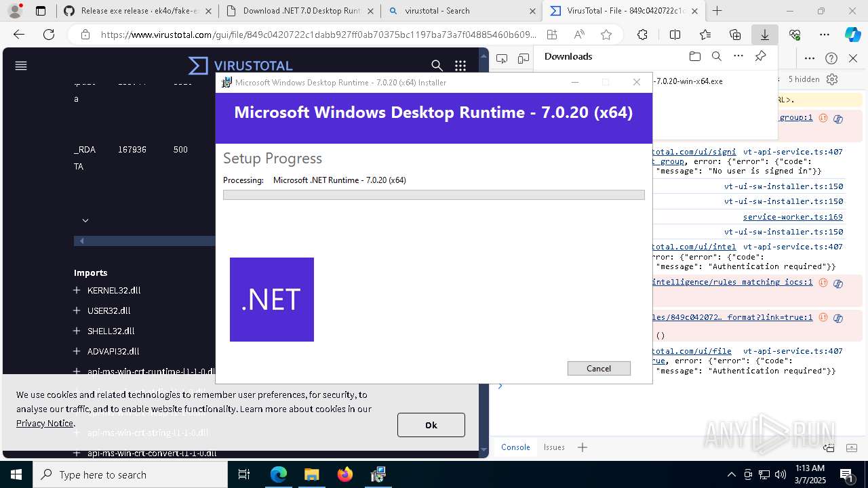Add this page to favorites
Viewport: 868px width, 488px height.
pos(606,35)
